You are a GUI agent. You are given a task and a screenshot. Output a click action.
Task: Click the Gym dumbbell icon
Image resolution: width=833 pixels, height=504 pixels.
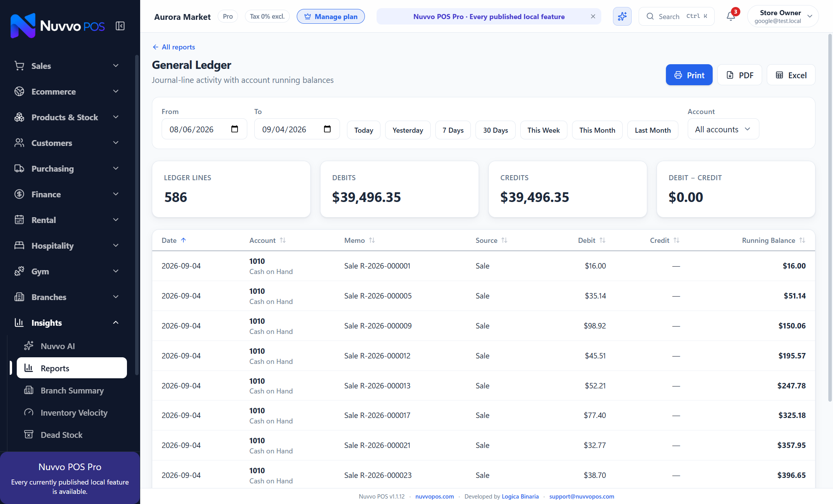point(19,271)
